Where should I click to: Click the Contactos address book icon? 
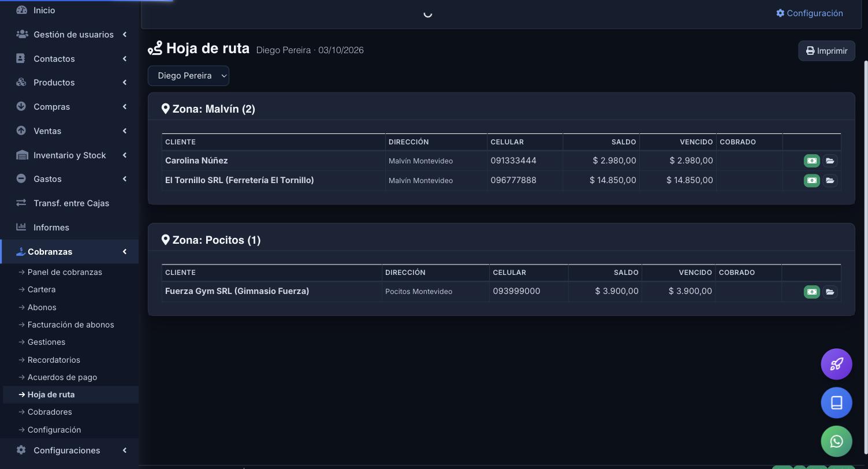21,58
